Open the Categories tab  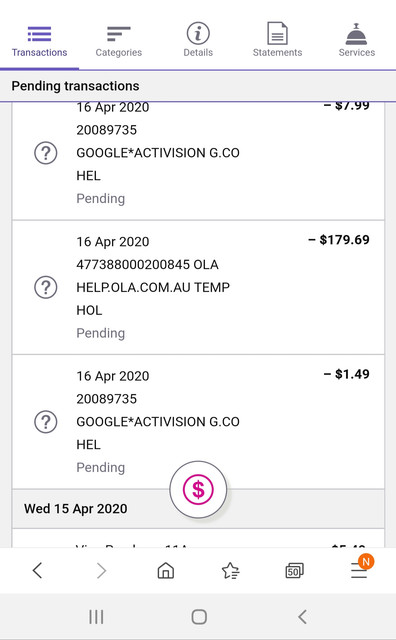[118, 41]
